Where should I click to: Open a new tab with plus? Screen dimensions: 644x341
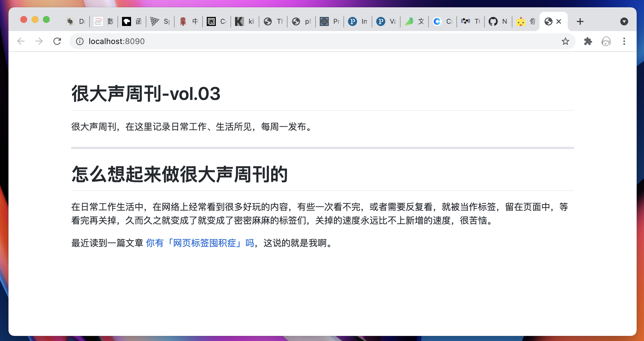click(580, 21)
